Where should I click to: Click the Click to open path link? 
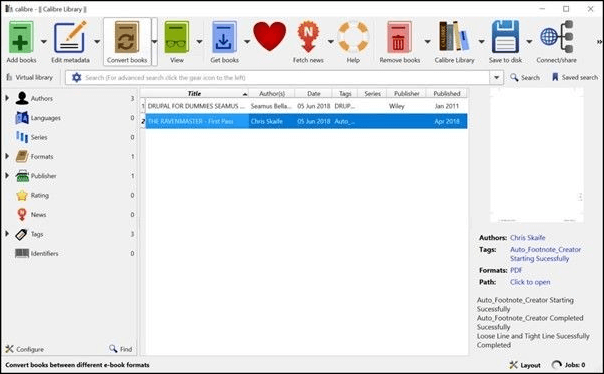530,282
